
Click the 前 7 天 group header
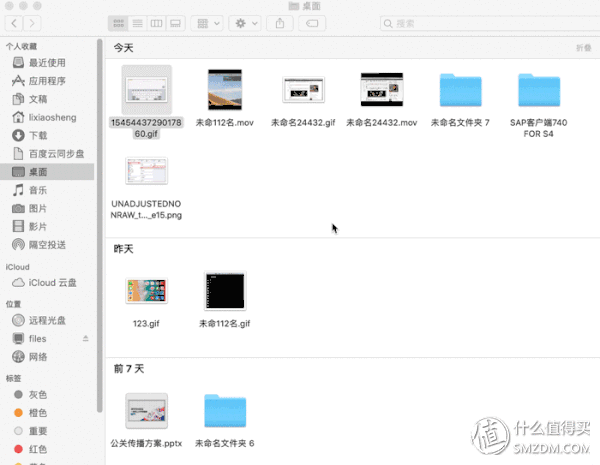129,369
